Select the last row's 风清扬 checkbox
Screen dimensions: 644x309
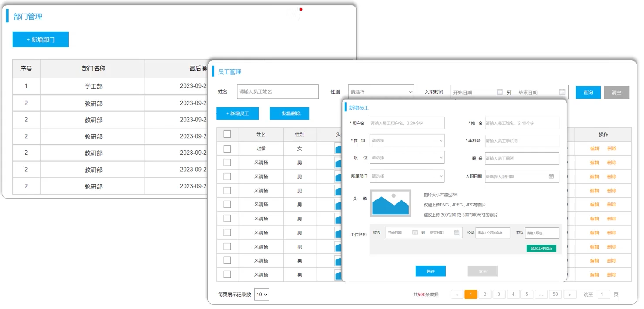(x=227, y=274)
